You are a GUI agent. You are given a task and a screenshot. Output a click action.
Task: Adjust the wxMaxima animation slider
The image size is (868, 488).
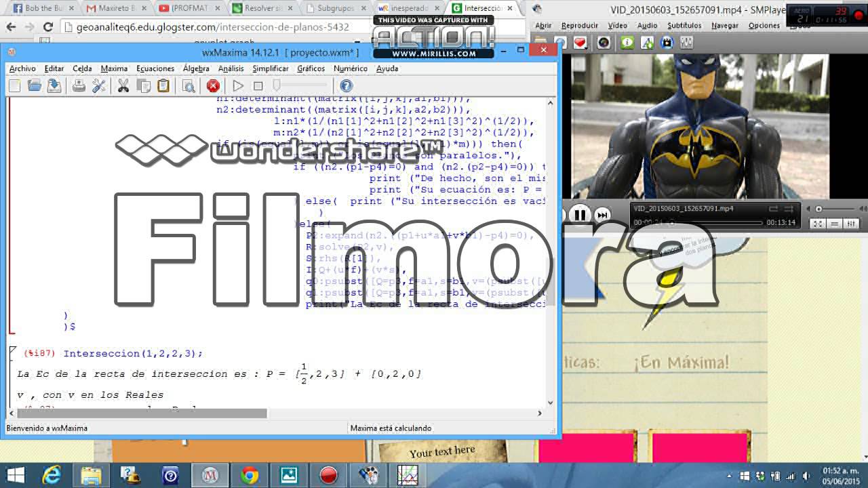pyautogui.click(x=300, y=85)
